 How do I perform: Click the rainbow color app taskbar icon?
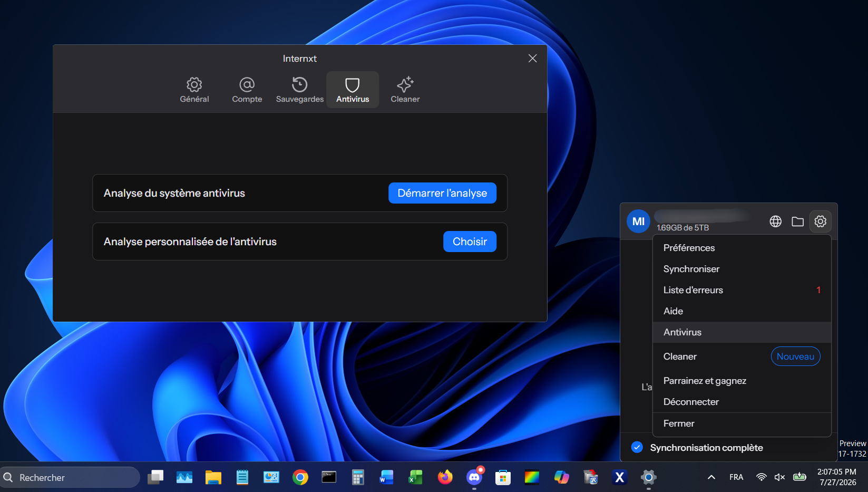click(x=532, y=477)
